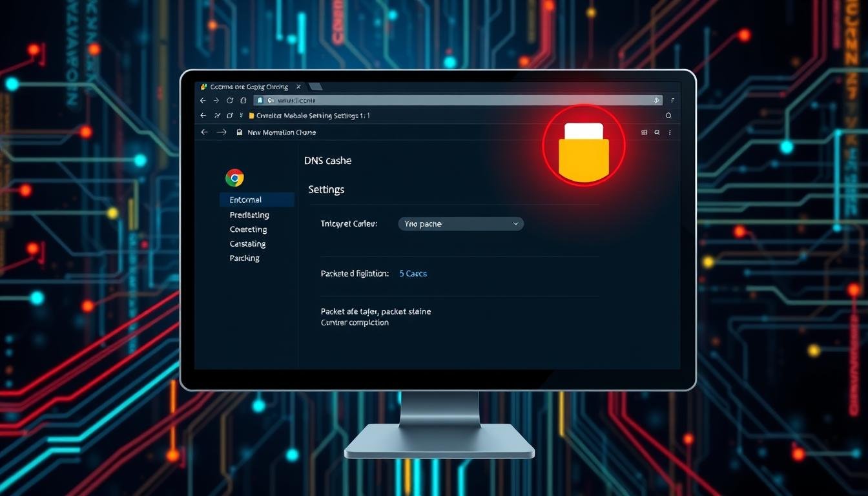
Task: Click the lock icon before "Nav Momation Chane"
Action: pos(240,132)
